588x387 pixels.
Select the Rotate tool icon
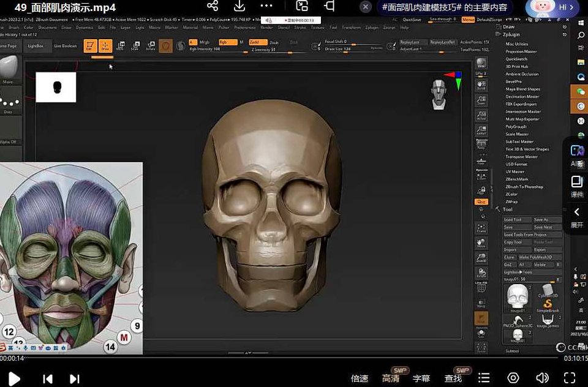pos(151,47)
